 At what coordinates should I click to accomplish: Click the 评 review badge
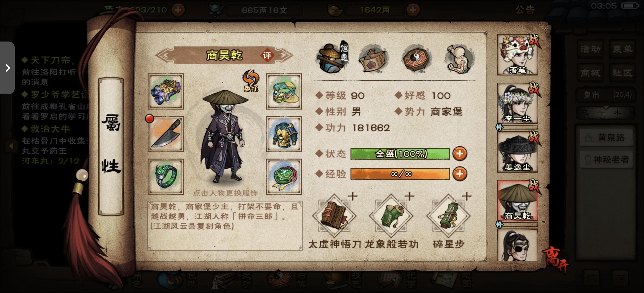[267, 55]
